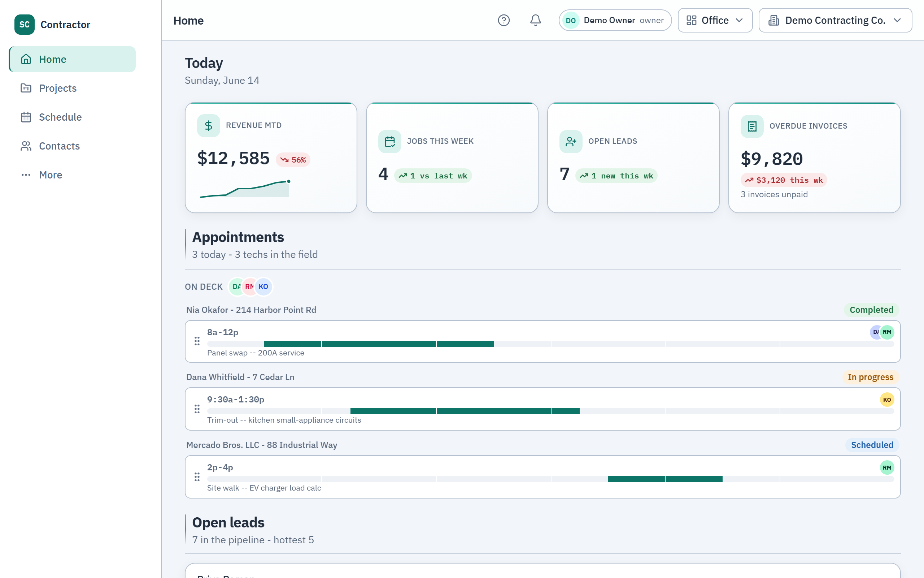This screenshot has height=578, width=924.
Task: Click the RM avatar on Panel swap appointment
Action: coord(887,332)
